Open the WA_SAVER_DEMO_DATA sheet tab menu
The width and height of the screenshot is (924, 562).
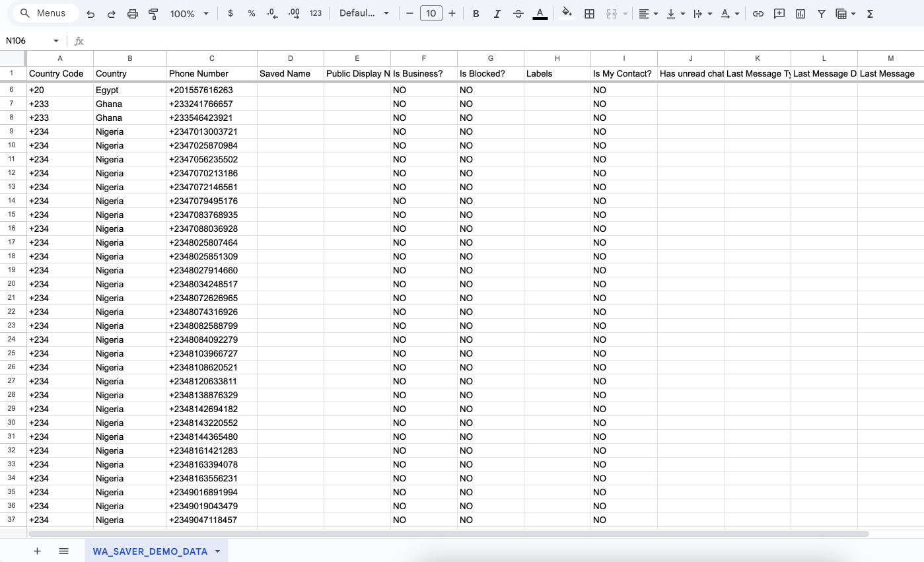218,551
